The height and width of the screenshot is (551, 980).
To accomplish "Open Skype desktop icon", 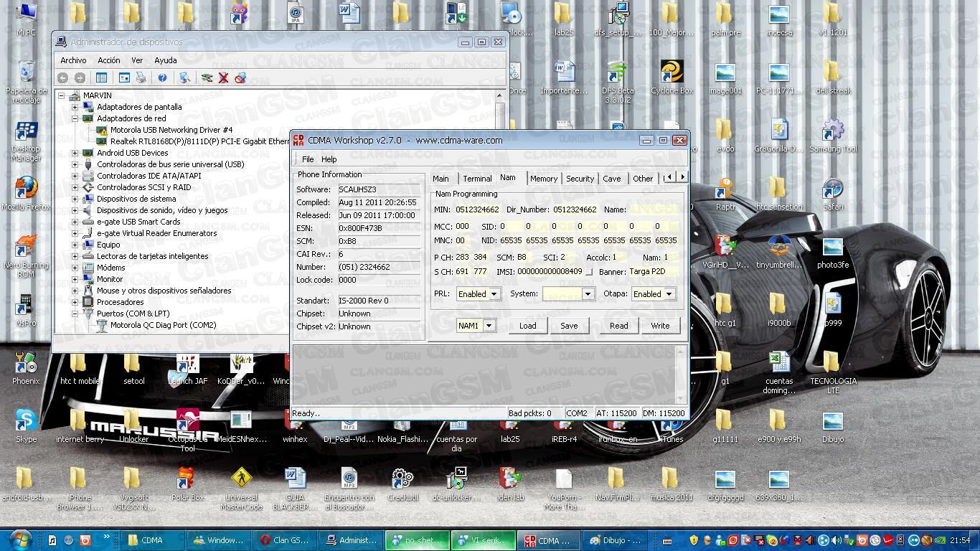I will click(26, 425).
